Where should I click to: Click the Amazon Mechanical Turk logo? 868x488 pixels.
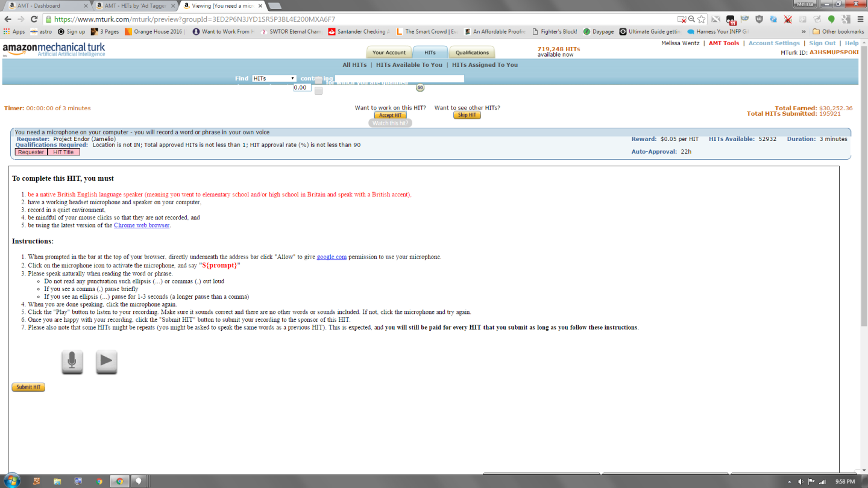point(54,49)
